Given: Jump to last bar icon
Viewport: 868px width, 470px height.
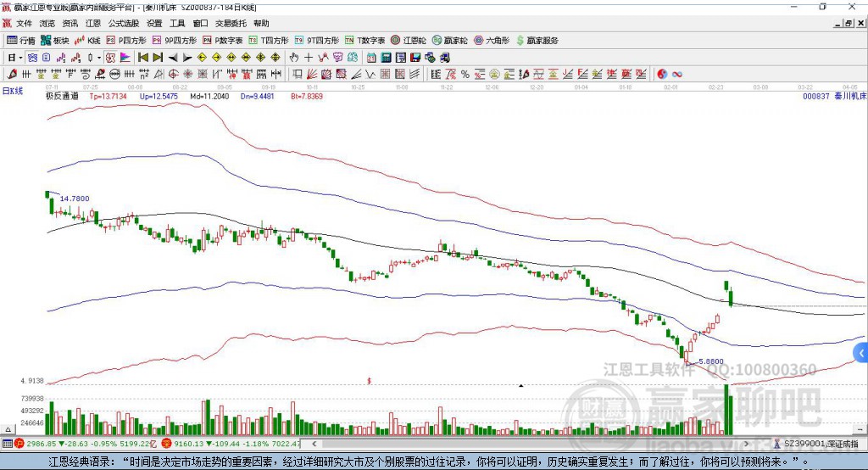Looking at the screenshot, I should [x=158, y=58].
